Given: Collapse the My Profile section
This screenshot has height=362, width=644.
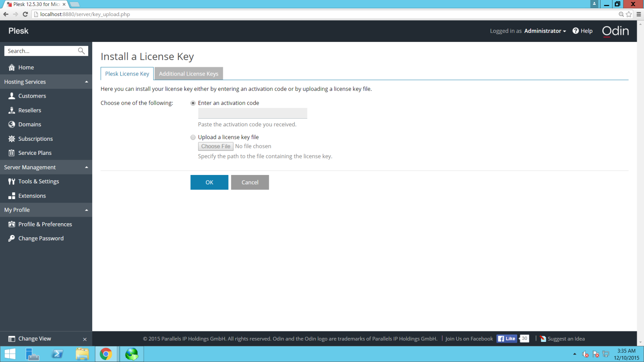Looking at the screenshot, I should click(86, 210).
